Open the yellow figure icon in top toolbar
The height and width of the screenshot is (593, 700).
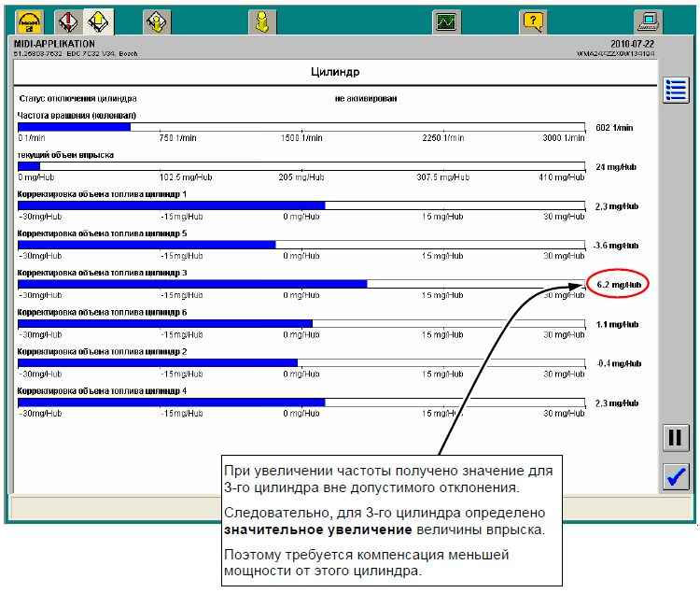(262, 21)
